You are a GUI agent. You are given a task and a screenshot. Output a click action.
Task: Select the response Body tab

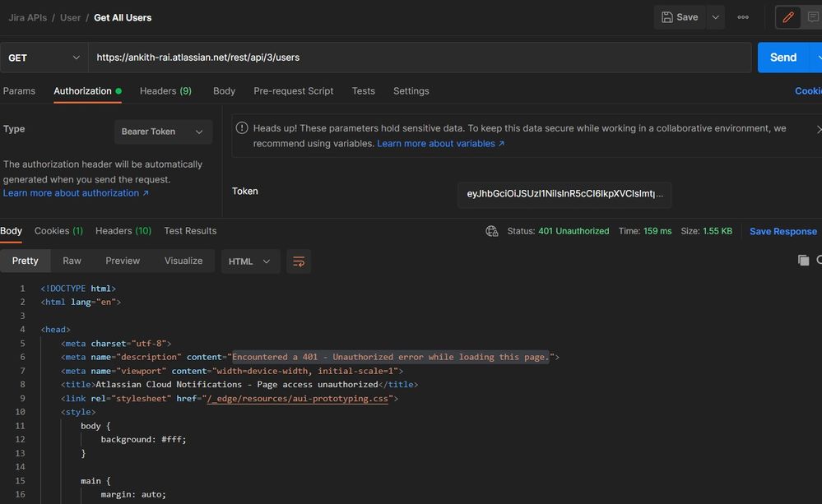(11, 231)
